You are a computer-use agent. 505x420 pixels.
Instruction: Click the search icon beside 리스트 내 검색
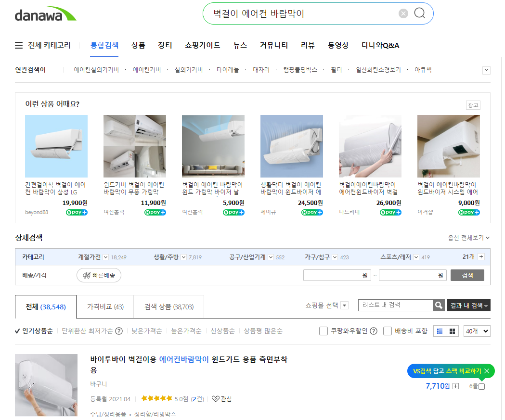pyautogui.click(x=438, y=305)
